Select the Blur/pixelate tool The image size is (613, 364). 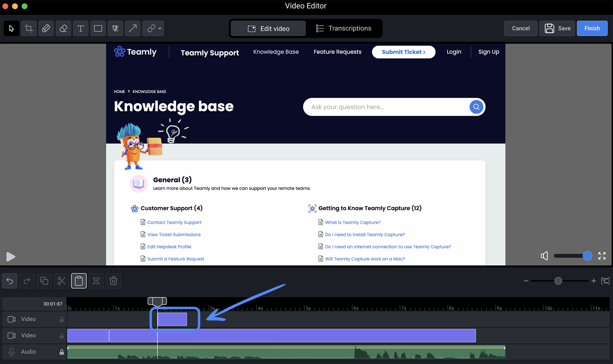coord(115,28)
